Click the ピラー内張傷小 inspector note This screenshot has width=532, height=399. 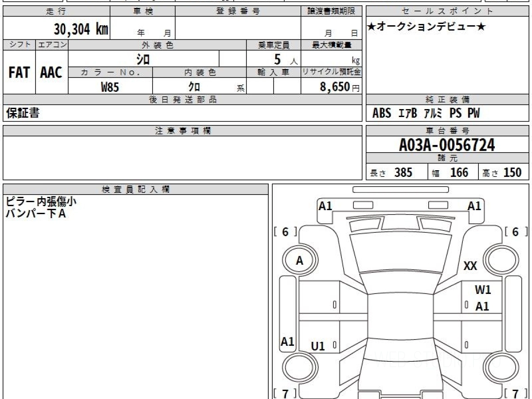coord(41,202)
